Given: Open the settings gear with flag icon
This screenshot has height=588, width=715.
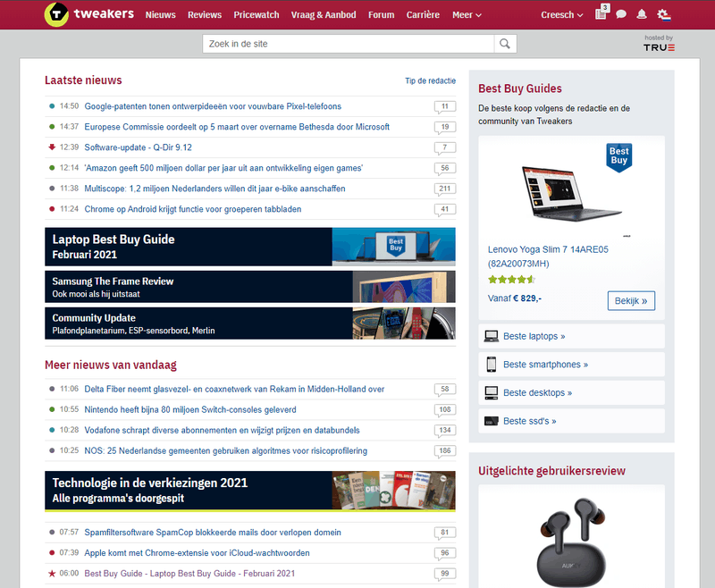Looking at the screenshot, I should coord(664,15).
